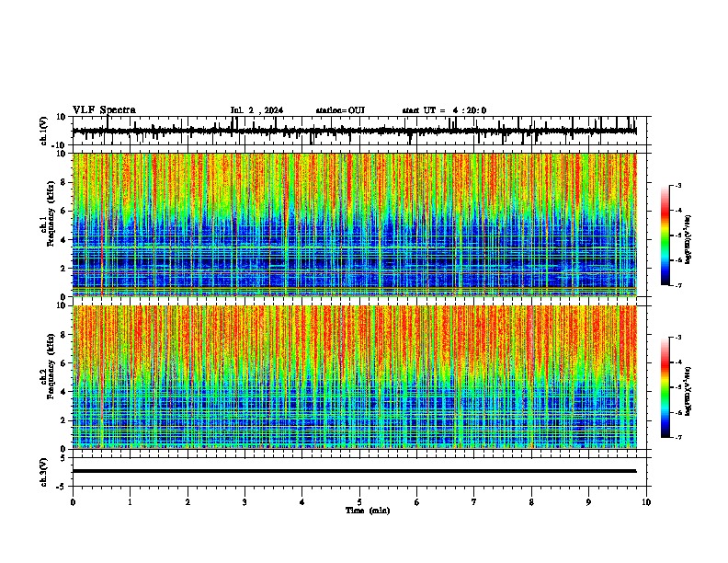Click the "3" tick label on the time axis

tap(245, 502)
